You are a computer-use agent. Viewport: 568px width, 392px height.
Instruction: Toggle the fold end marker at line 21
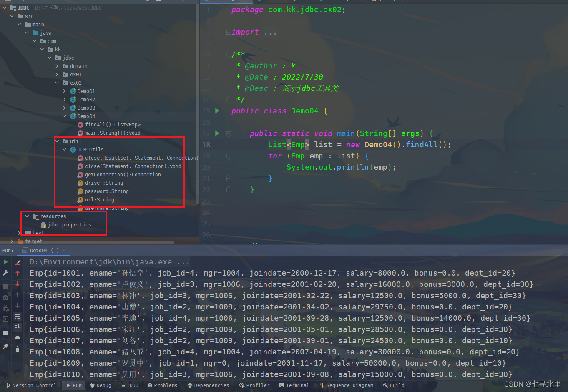(229, 178)
